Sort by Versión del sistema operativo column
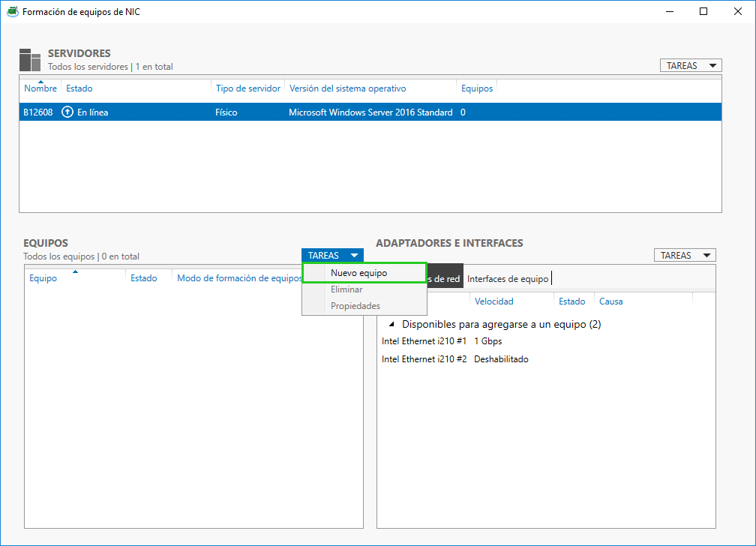 pos(348,88)
